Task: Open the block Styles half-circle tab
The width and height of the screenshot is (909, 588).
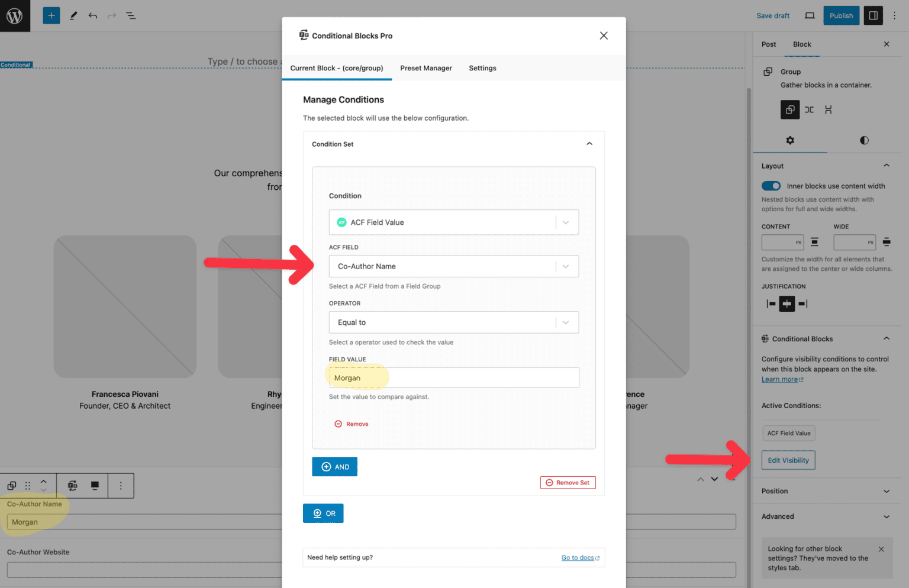Action: [x=864, y=140]
